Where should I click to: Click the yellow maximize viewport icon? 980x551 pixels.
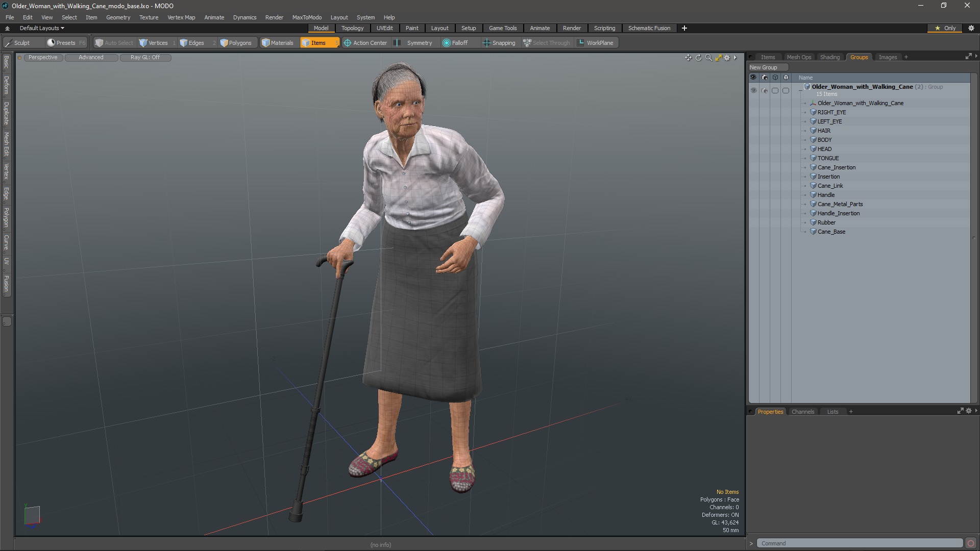coord(718,58)
